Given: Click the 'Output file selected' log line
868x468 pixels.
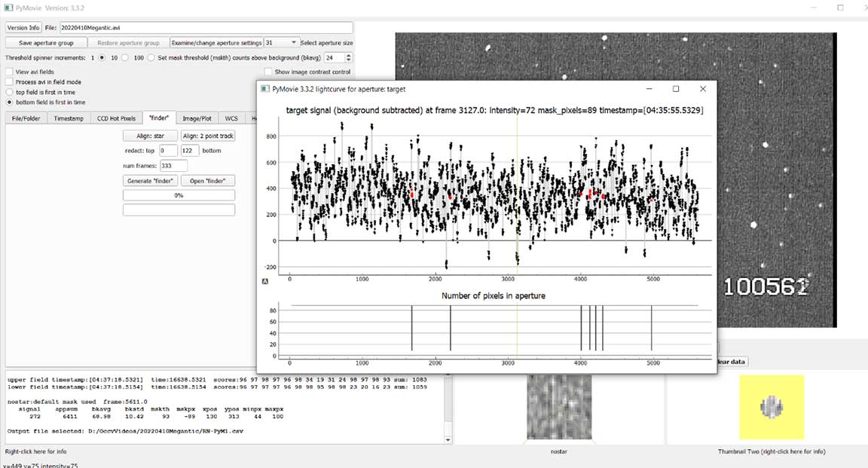Looking at the screenshot, I should click(125, 431).
